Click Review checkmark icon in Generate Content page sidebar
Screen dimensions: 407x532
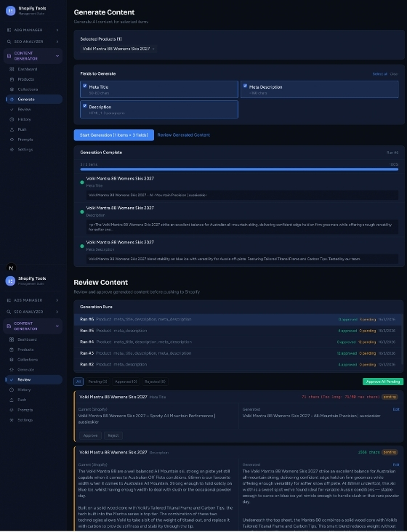pos(12,109)
